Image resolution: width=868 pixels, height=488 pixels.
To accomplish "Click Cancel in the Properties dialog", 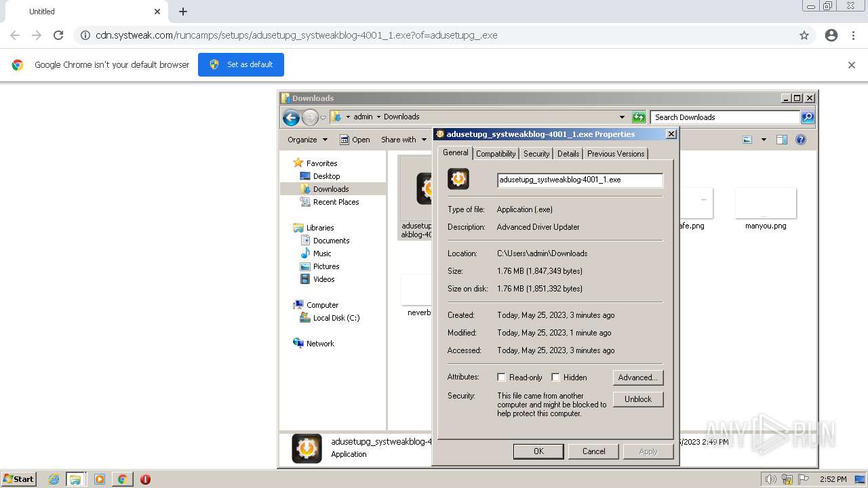I will click(x=593, y=451).
